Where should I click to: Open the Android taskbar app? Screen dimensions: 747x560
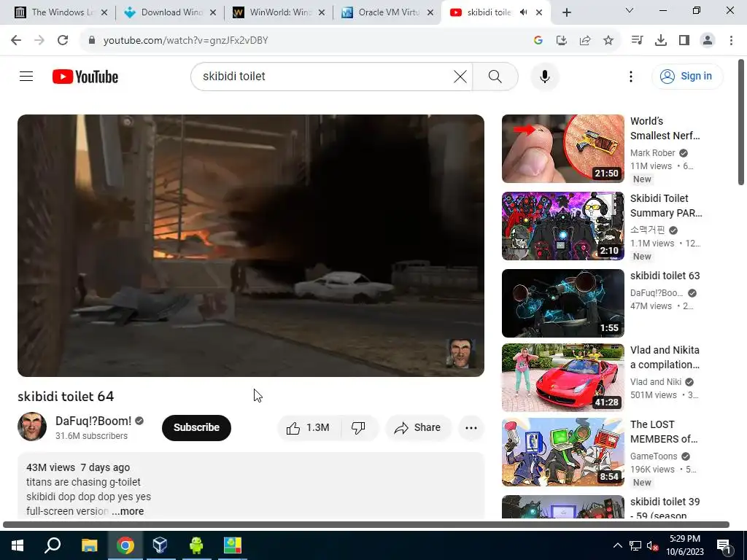tap(196, 545)
